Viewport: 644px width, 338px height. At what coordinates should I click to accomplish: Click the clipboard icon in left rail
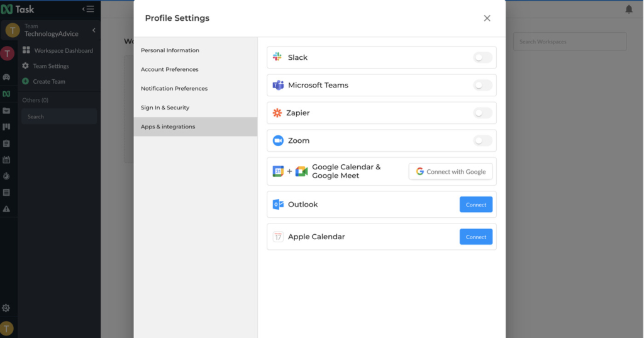(x=6, y=144)
